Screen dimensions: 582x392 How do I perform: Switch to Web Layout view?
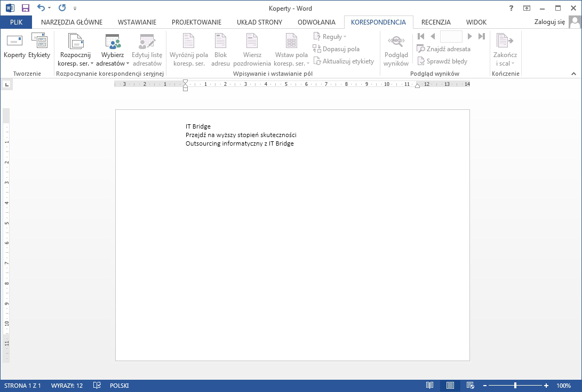(x=470, y=385)
